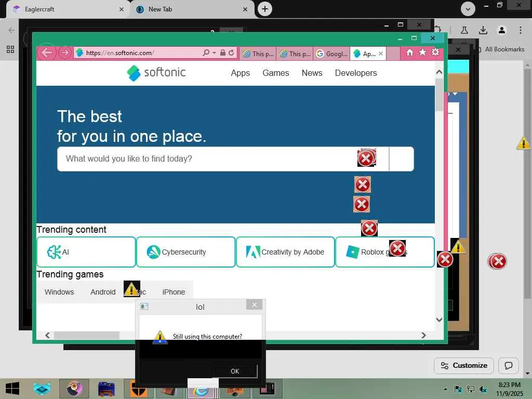532x399 pixels.
Task: Switch to the Google IE tab
Action: pos(331,54)
